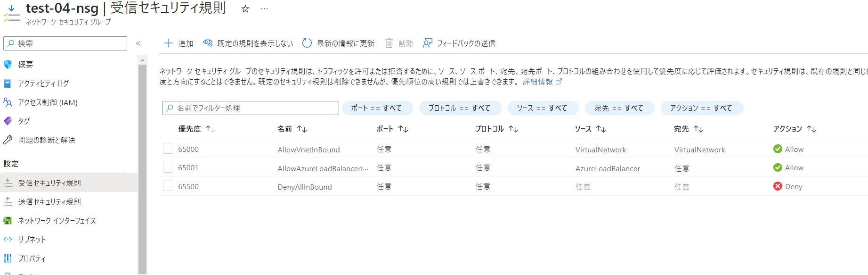The image size is (868, 275).
Task: Sort by ソース column arrows
Action: [x=601, y=129]
